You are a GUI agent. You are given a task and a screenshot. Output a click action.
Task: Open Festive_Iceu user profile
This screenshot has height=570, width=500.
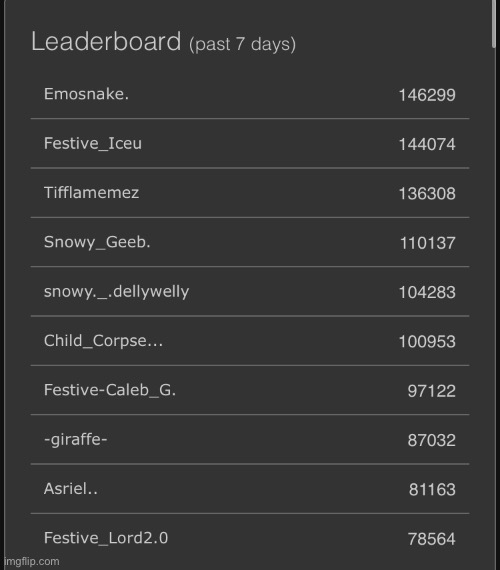[x=93, y=144]
